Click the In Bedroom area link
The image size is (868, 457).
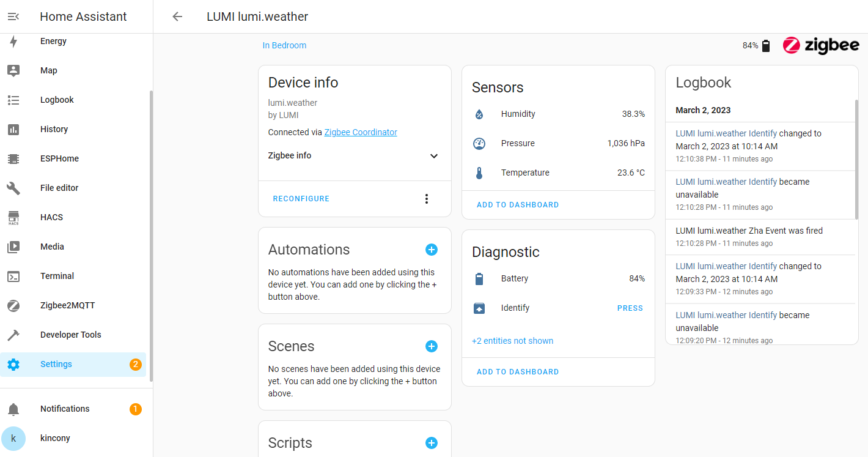click(284, 45)
